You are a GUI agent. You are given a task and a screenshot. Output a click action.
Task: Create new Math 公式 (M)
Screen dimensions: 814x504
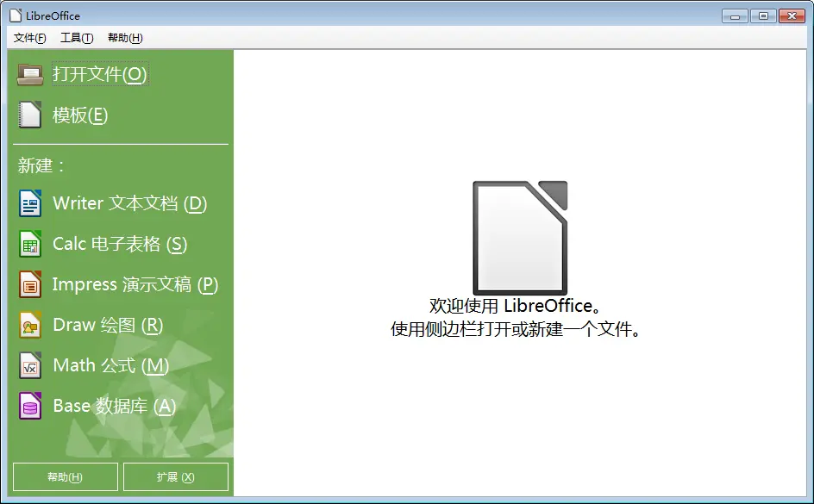point(111,365)
